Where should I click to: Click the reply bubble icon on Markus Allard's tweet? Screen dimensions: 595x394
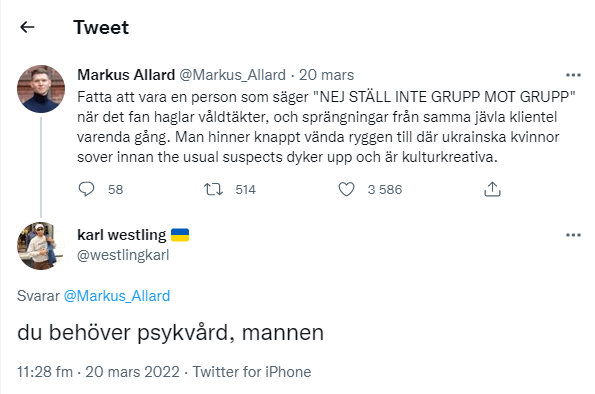coord(86,189)
